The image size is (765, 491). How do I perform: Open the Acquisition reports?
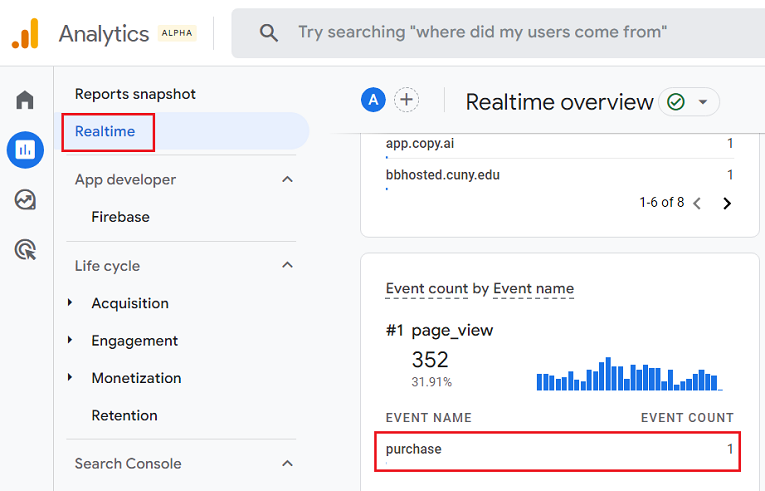pos(130,303)
